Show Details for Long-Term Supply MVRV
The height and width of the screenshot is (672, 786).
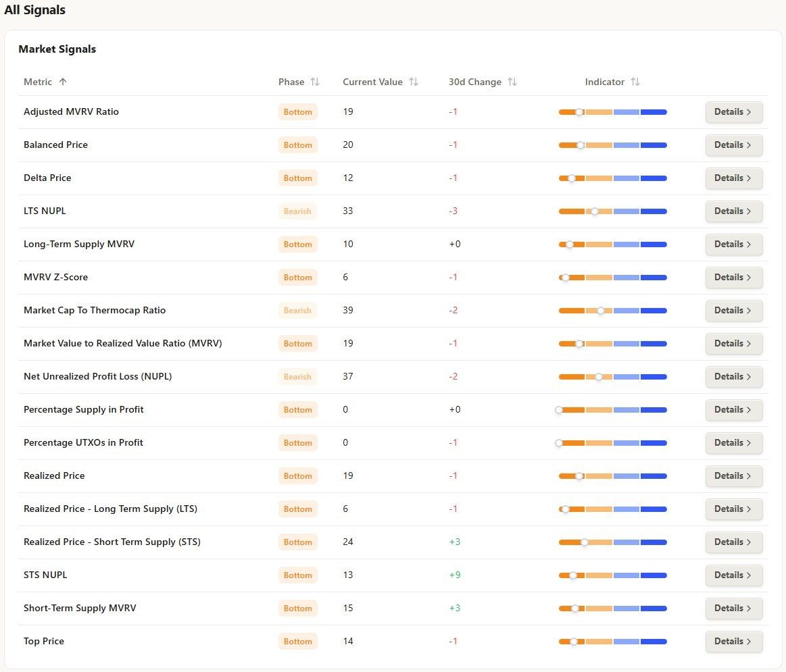pos(734,244)
